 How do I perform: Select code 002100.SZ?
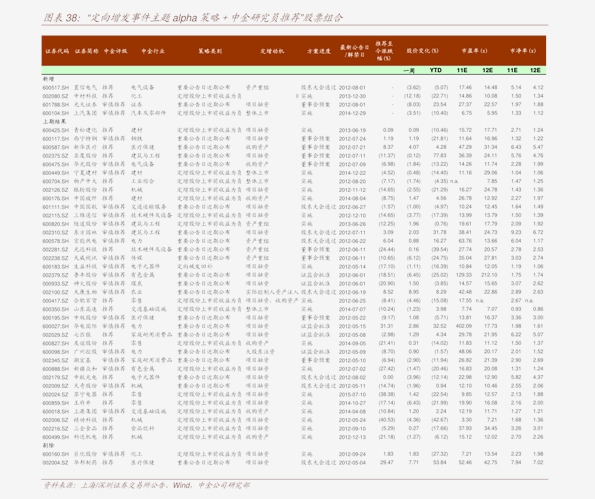coord(56,292)
